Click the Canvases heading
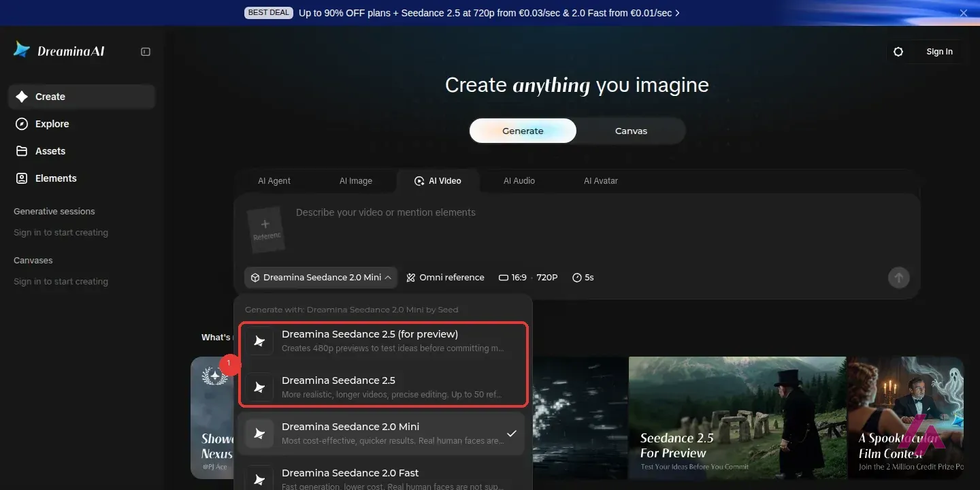980x490 pixels. 33,261
